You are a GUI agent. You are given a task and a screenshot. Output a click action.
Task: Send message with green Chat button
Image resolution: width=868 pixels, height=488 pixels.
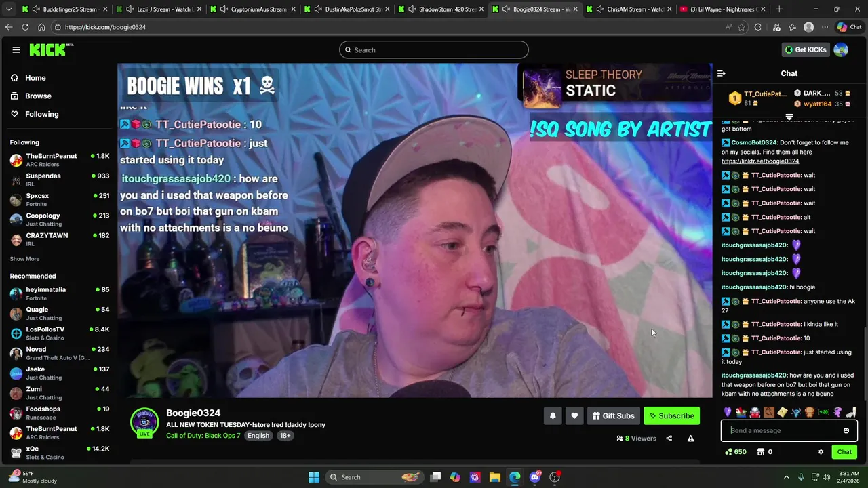[x=844, y=452]
